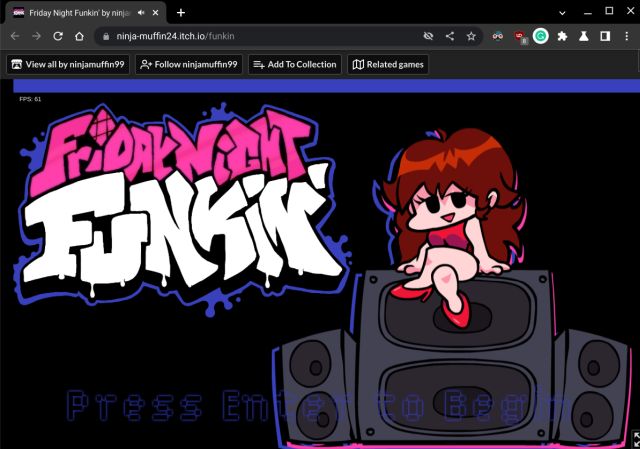Open the tab search dropdown
The width and height of the screenshot is (640, 449).
pos(562,13)
